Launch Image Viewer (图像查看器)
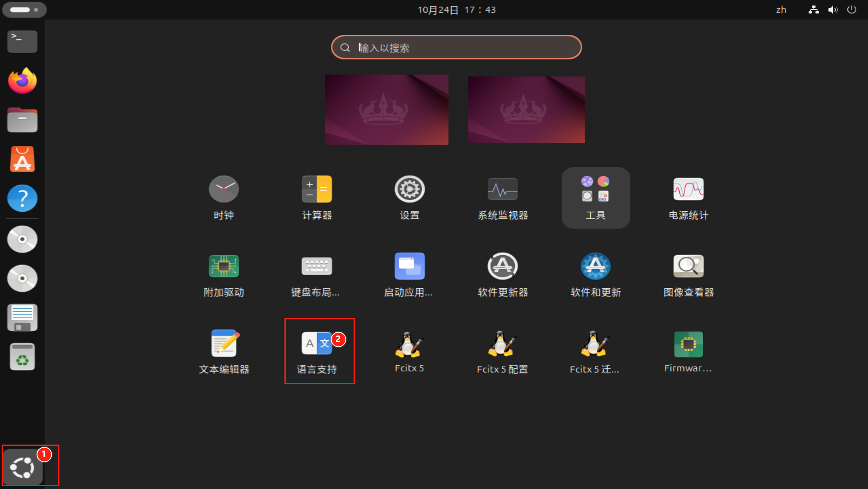The width and height of the screenshot is (868, 489). pyautogui.click(x=688, y=266)
